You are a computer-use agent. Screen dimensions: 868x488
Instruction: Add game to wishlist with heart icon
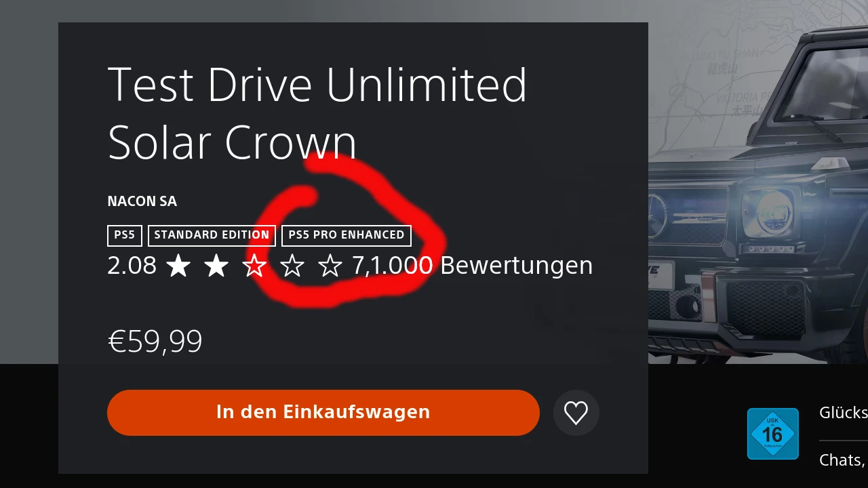coord(576,413)
